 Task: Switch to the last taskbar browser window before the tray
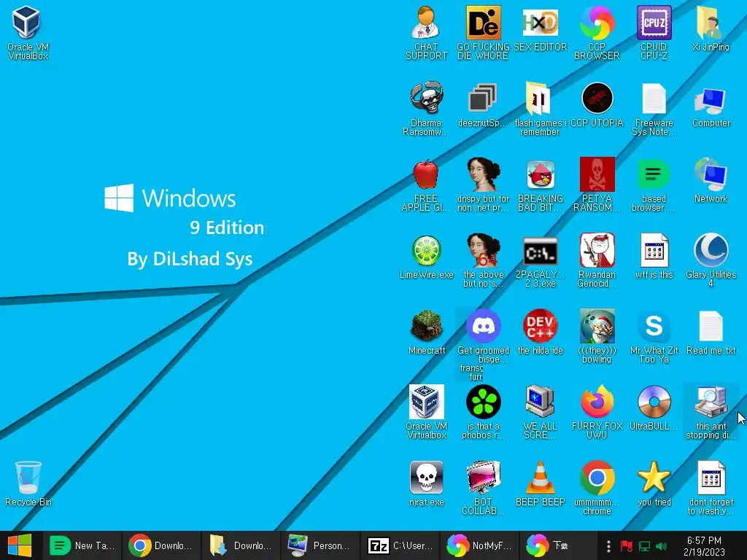(x=557, y=545)
